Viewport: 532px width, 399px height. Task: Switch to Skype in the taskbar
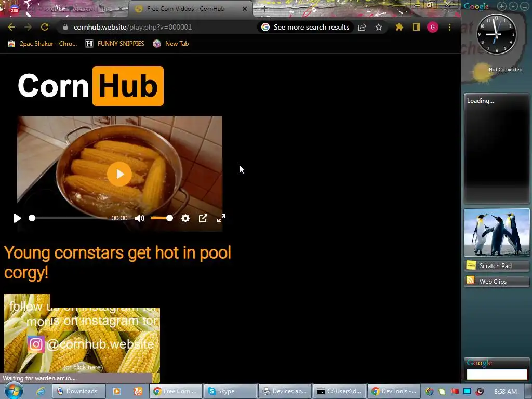tap(230, 391)
